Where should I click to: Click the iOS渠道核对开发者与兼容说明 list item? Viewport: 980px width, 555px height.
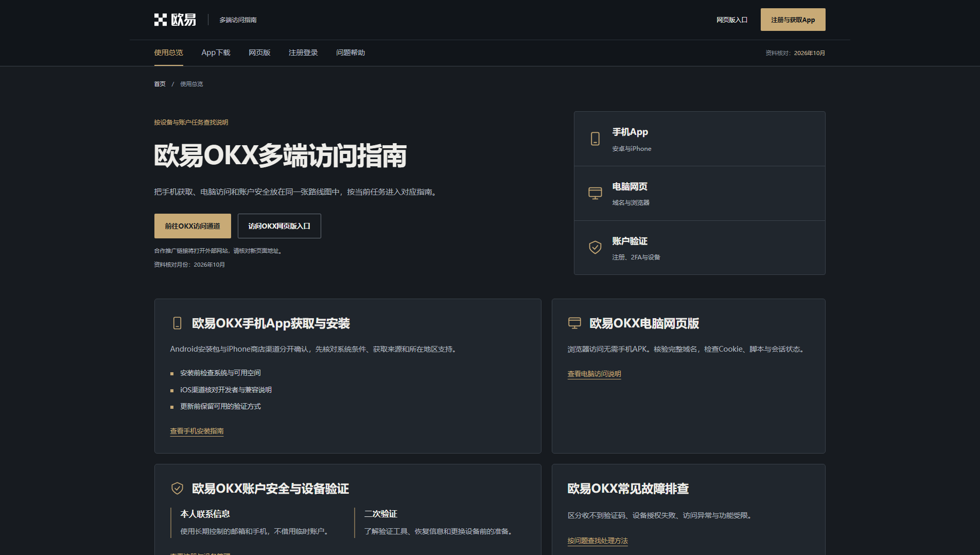226,390
